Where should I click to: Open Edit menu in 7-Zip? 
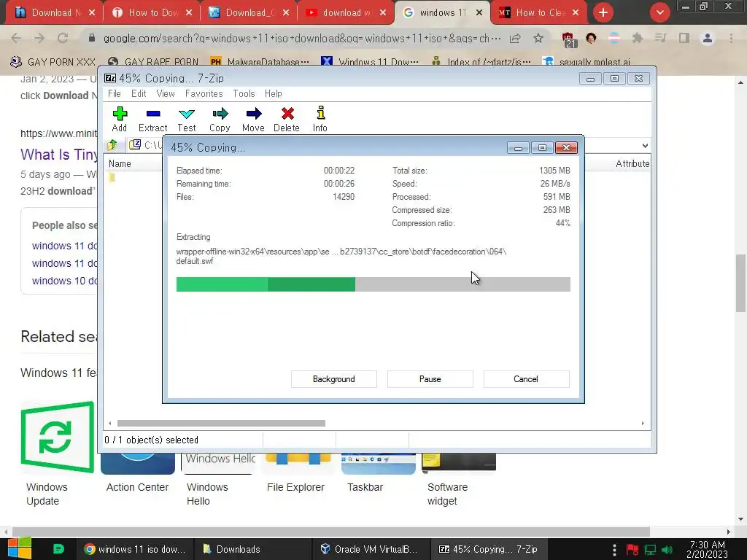tap(139, 94)
